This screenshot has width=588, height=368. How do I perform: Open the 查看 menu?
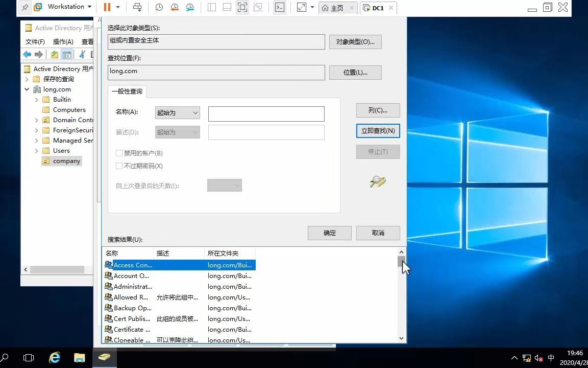[x=87, y=42]
